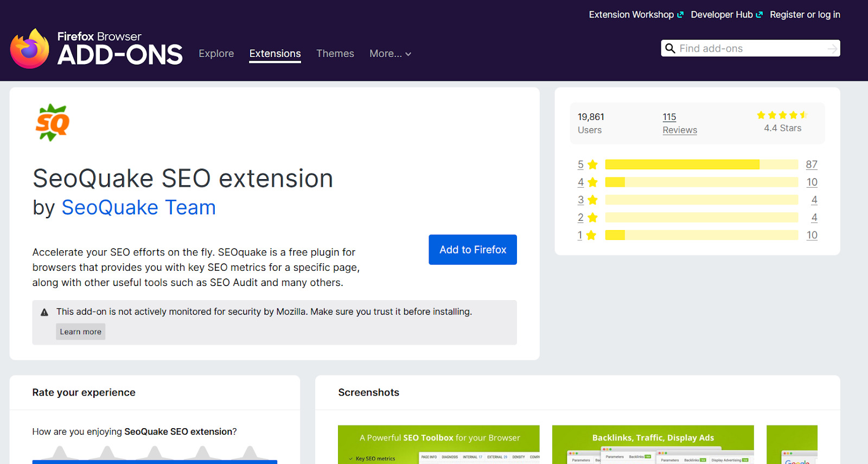Click the Screenshots section heading

[368, 392]
